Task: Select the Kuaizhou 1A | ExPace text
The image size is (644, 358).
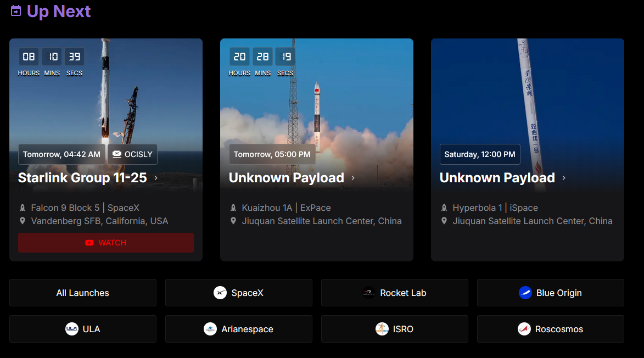Action: point(286,208)
